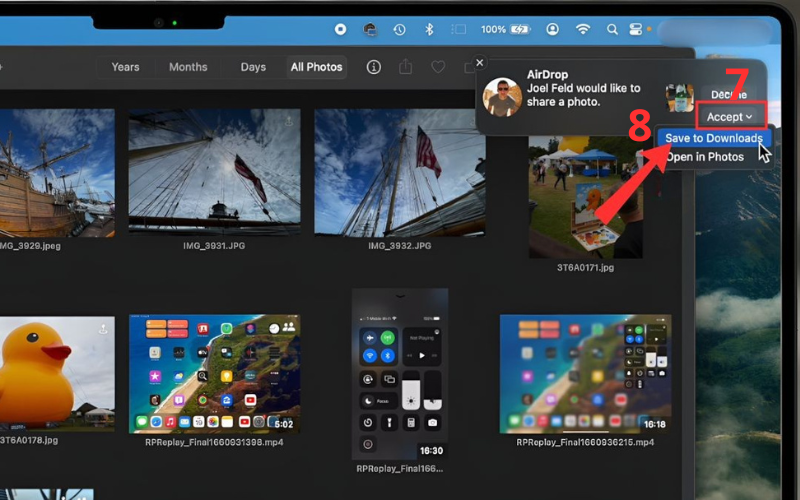The image size is (800, 500).
Task: Open Control Center from the menu bar
Action: click(636, 30)
